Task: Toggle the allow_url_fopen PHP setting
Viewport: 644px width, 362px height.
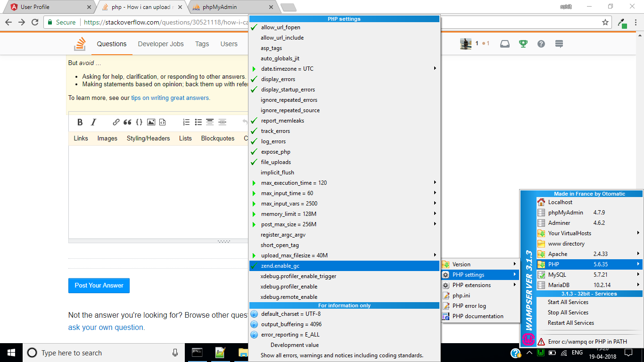Action: click(x=344, y=27)
